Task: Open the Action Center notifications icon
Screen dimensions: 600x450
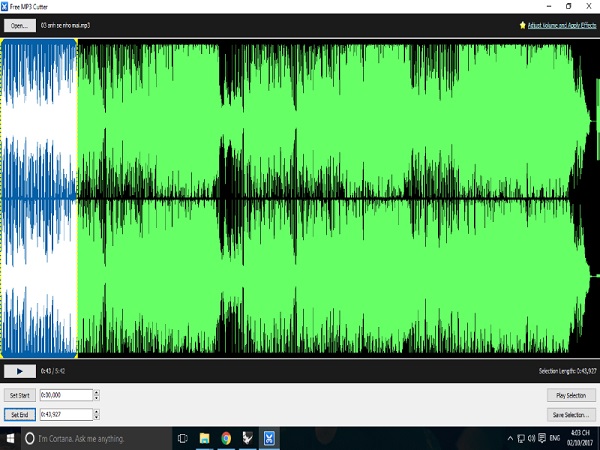Action: [542, 438]
